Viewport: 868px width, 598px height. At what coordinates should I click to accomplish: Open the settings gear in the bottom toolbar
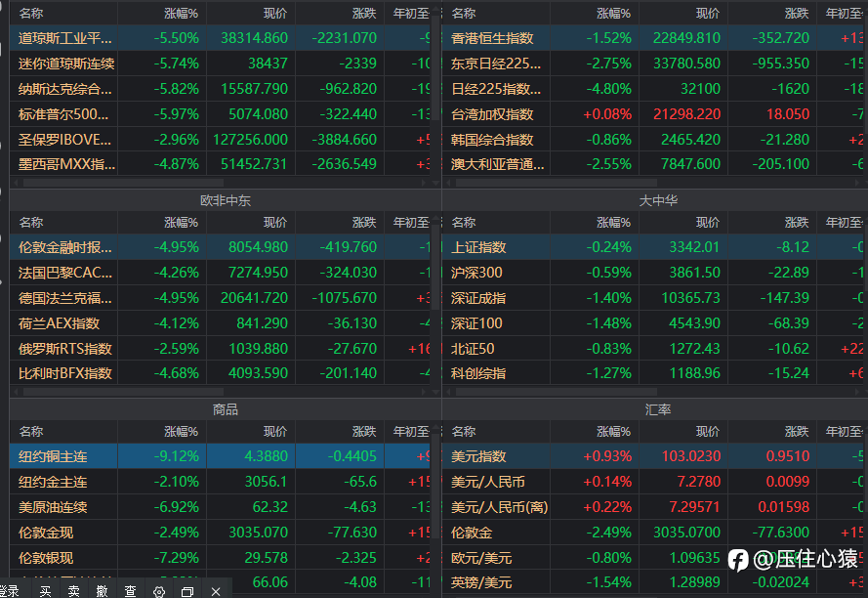pos(159,591)
